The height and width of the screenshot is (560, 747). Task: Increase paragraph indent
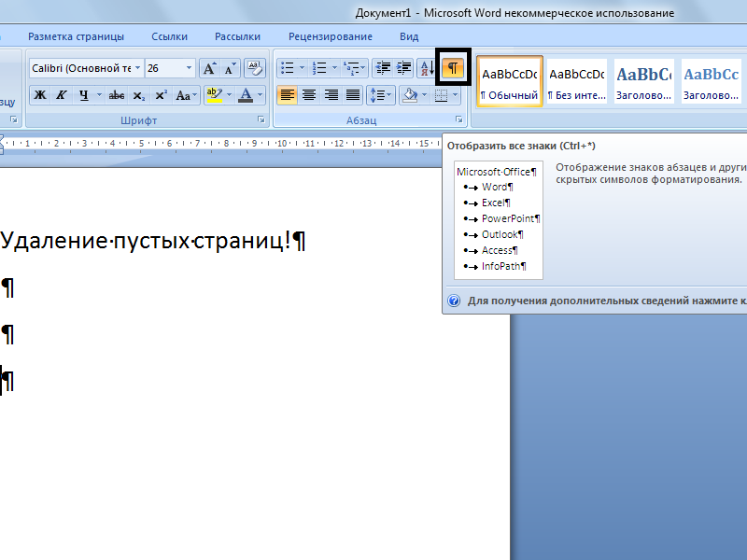(x=404, y=68)
